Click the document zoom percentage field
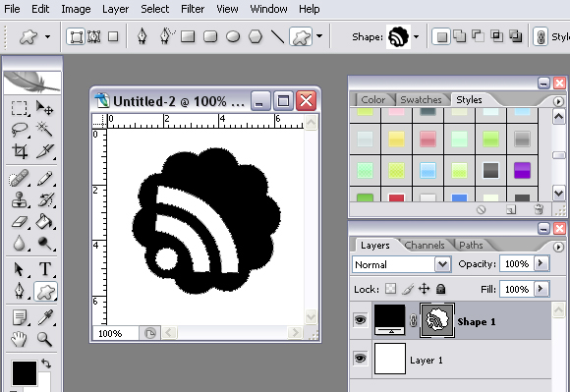 [x=115, y=333]
